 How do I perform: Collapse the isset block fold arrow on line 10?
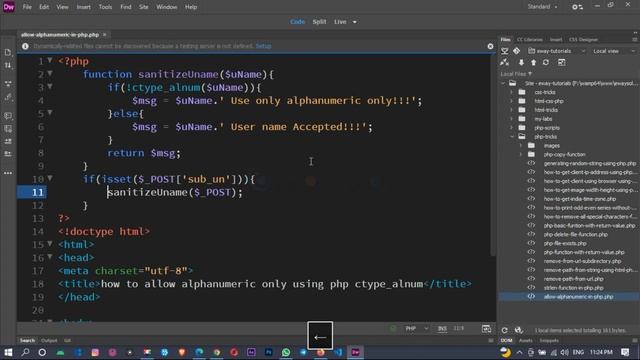[x=50, y=178]
